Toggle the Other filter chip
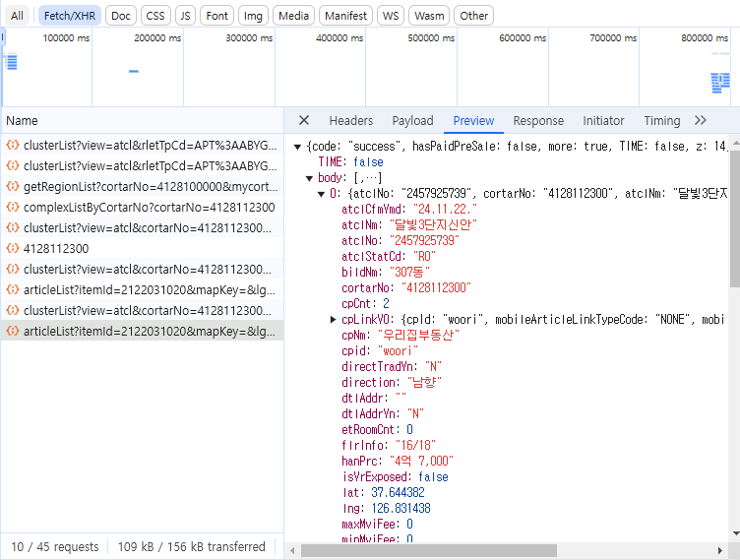The width and height of the screenshot is (740, 560). [x=474, y=16]
